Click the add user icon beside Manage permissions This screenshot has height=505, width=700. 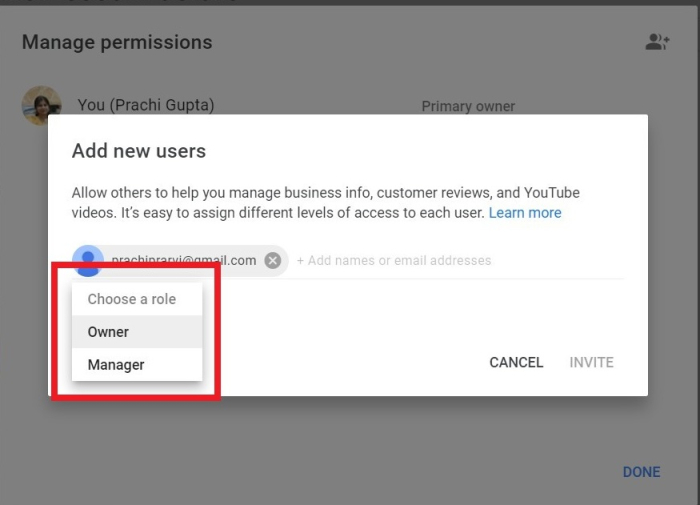coord(657,42)
